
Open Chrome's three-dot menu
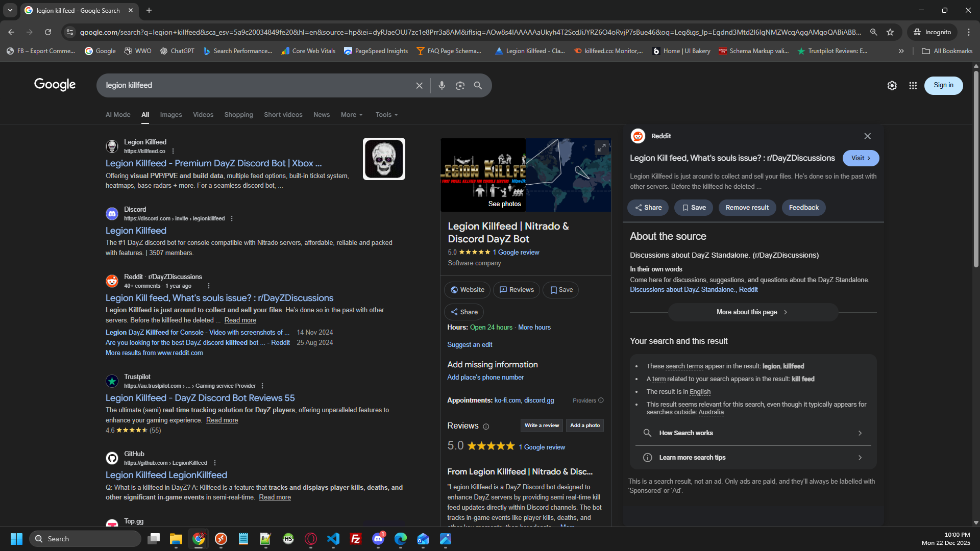tap(969, 32)
